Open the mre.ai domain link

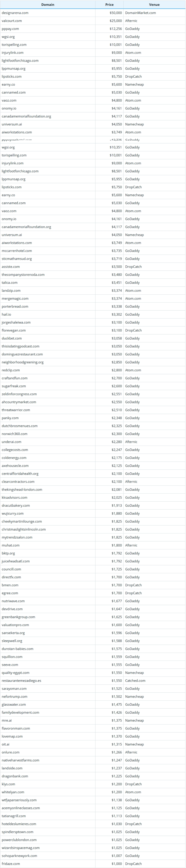(6, 720)
